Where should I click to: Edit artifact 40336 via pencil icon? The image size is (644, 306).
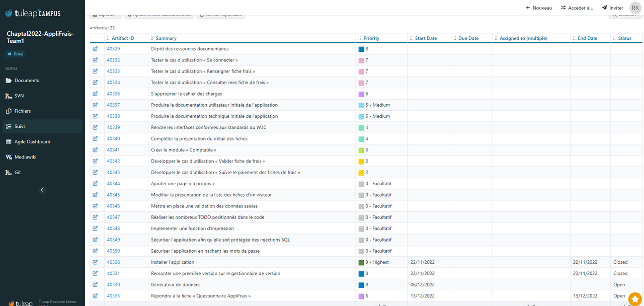click(95, 94)
